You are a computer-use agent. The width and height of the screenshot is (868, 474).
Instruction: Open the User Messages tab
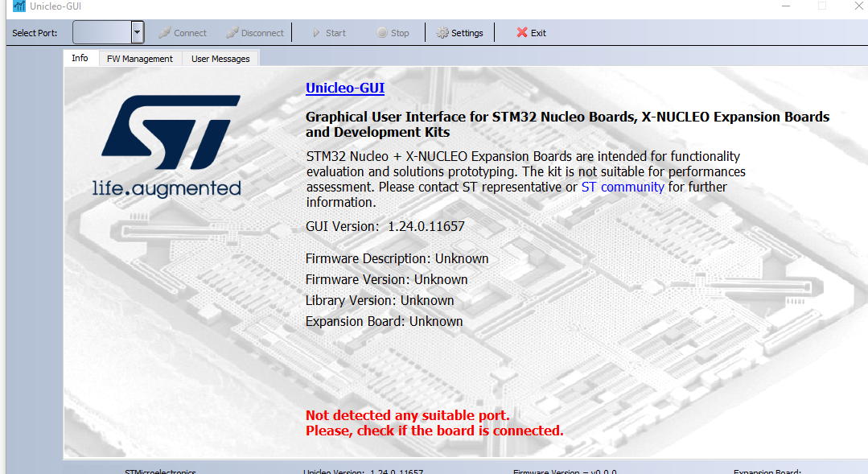[220, 58]
